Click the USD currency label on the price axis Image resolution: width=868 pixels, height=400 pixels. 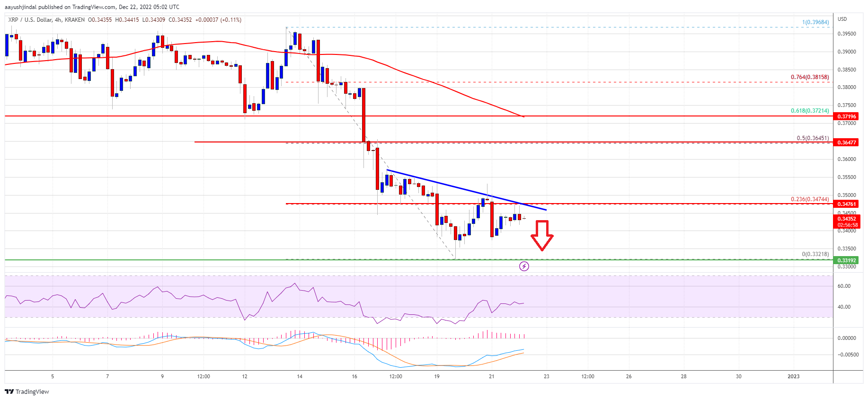click(842, 19)
